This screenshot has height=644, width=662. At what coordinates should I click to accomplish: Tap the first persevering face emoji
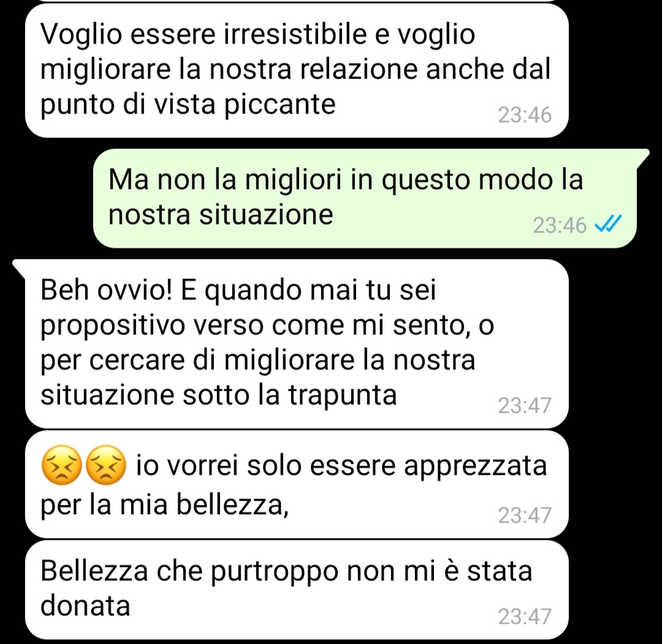(61, 465)
